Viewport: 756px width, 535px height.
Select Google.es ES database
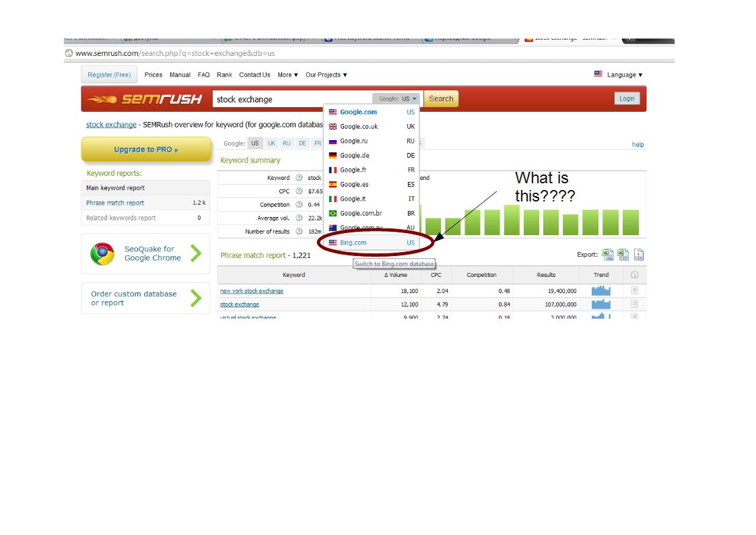371,184
